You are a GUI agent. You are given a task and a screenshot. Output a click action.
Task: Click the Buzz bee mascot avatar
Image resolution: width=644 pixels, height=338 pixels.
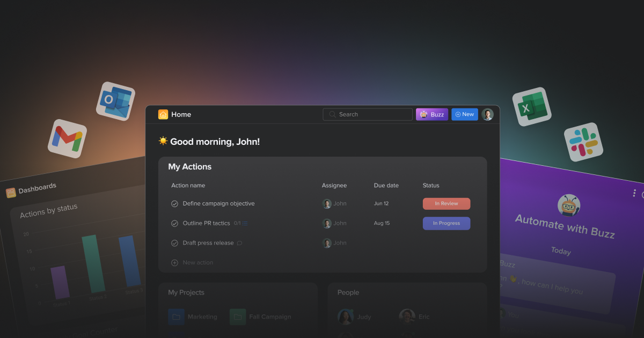(x=569, y=205)
